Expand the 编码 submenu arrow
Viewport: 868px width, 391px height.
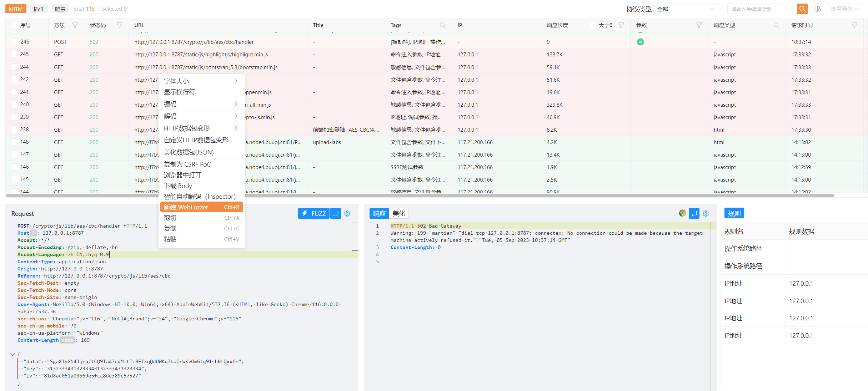(236, 104)
